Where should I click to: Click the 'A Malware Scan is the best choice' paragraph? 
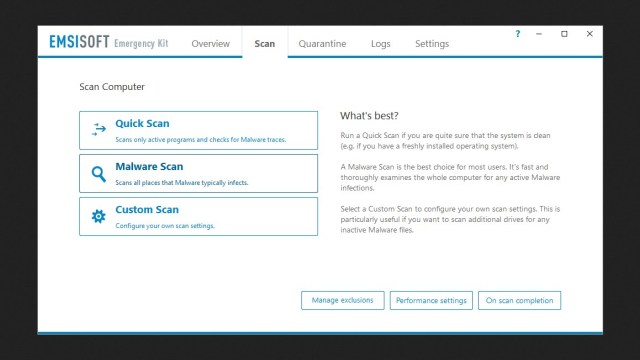tap(450, 178)
